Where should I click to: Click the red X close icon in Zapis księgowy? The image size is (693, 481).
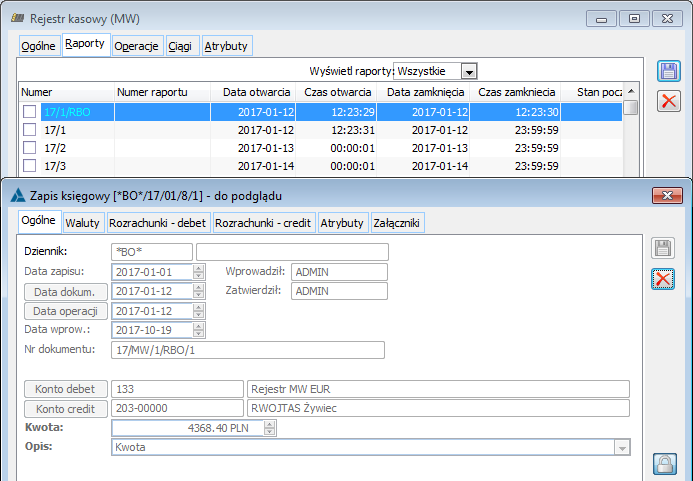click(x=663, y=279)
